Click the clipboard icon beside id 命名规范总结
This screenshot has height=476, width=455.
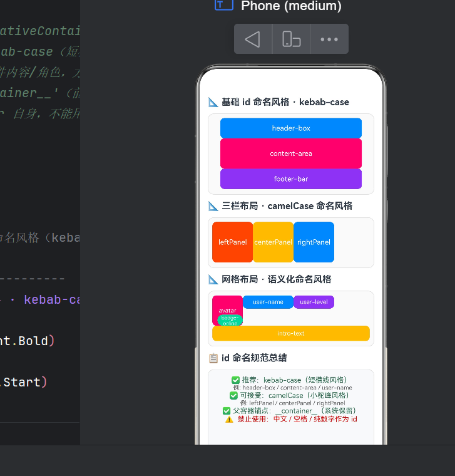(x=213, y=358)
